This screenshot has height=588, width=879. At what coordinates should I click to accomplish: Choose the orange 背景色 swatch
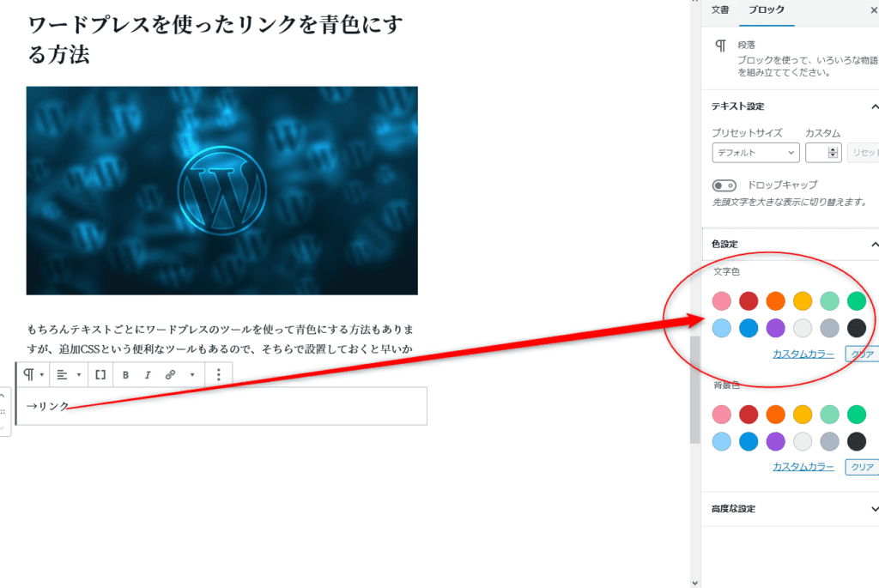[x=775, y=415]
